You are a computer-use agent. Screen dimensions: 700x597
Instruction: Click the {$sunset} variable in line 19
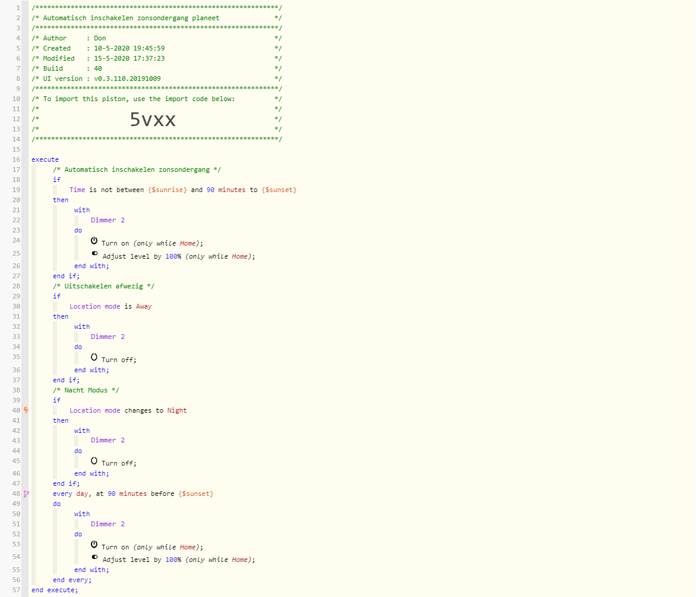(279, 190)
